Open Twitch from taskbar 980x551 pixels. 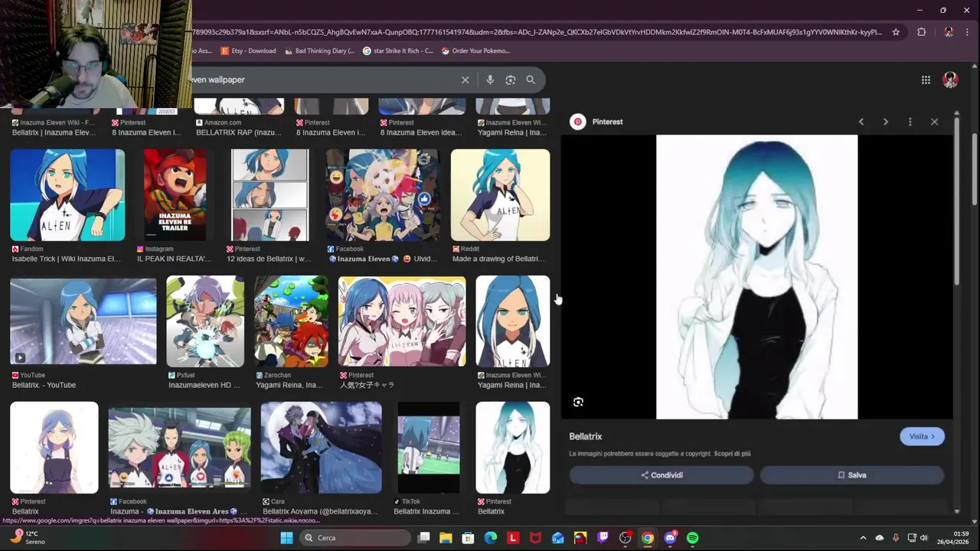pyautogui.click(x=603, y=538)
